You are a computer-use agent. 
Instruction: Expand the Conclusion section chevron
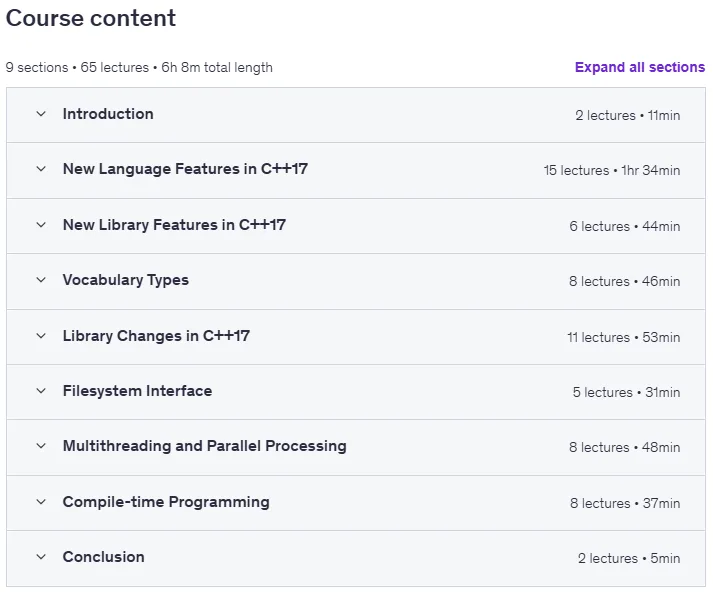click(x=41, y=557)
